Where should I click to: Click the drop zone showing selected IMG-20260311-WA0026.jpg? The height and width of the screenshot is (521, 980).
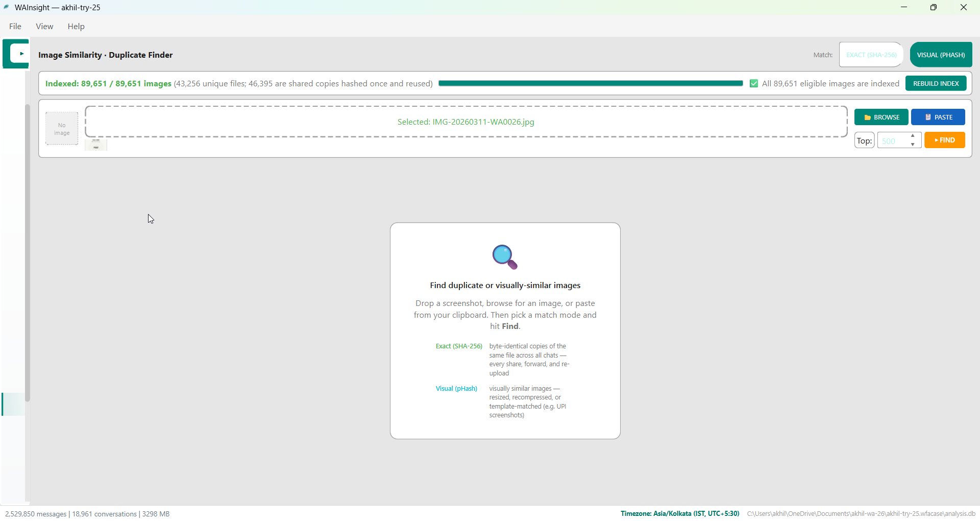(466, 122)
